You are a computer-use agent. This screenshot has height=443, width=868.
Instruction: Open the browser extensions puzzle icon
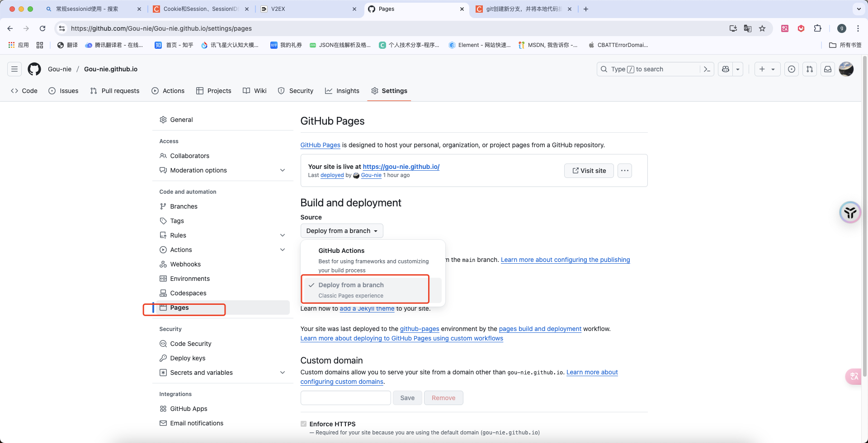817,28
